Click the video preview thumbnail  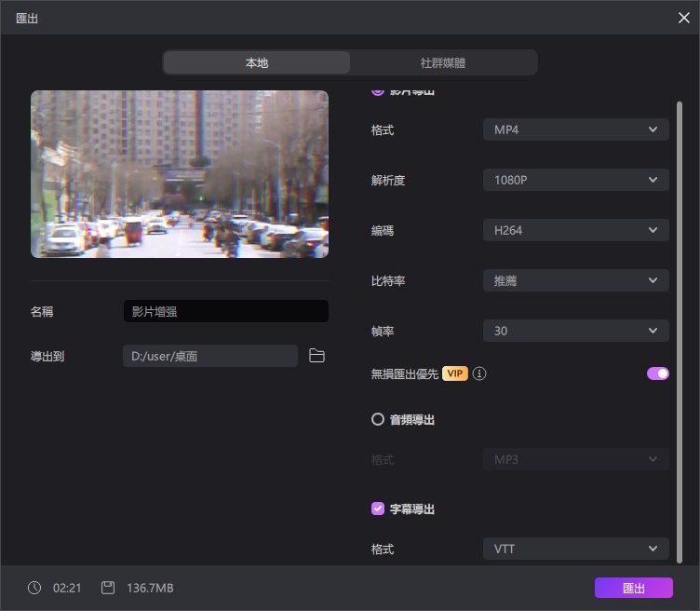click(180, 174)
